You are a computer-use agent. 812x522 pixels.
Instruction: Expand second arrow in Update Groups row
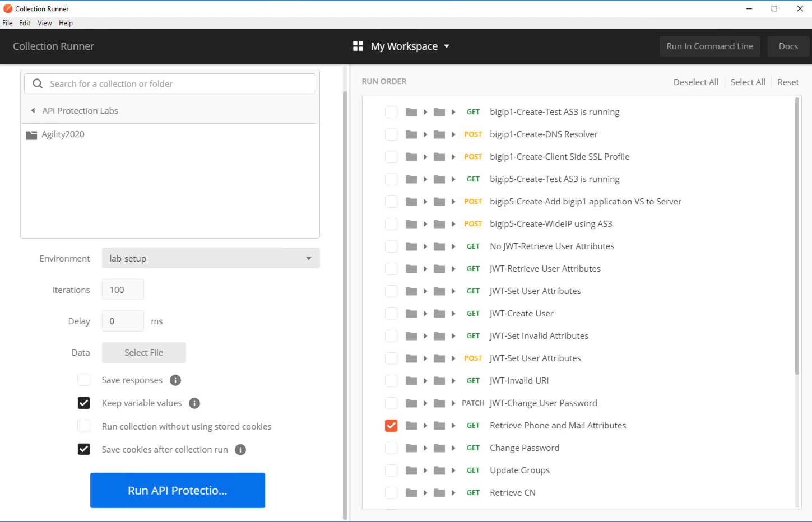point(453,470)
